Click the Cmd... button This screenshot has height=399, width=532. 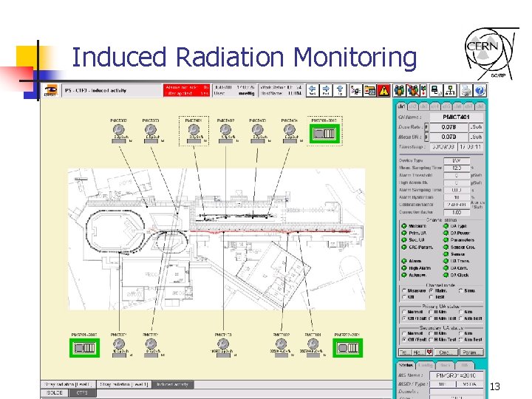tap(446, 352)
